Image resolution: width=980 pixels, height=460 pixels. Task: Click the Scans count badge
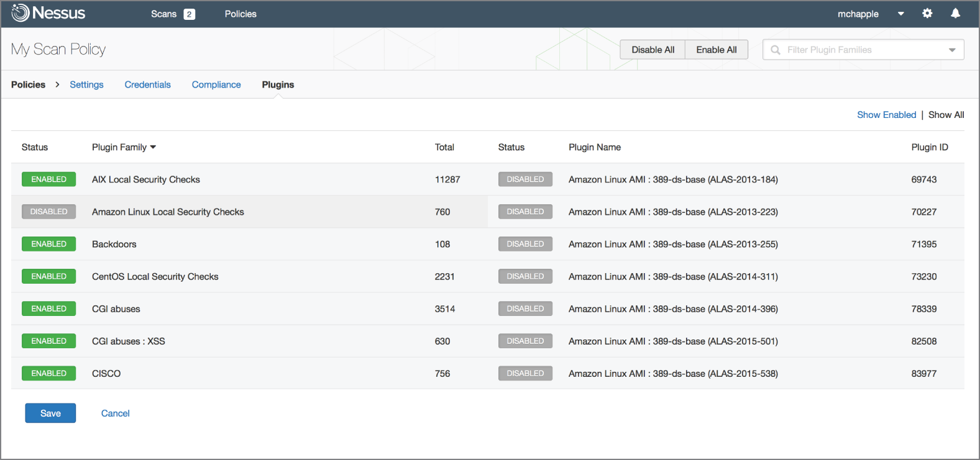pyautogui.click(x=190, y=14)
